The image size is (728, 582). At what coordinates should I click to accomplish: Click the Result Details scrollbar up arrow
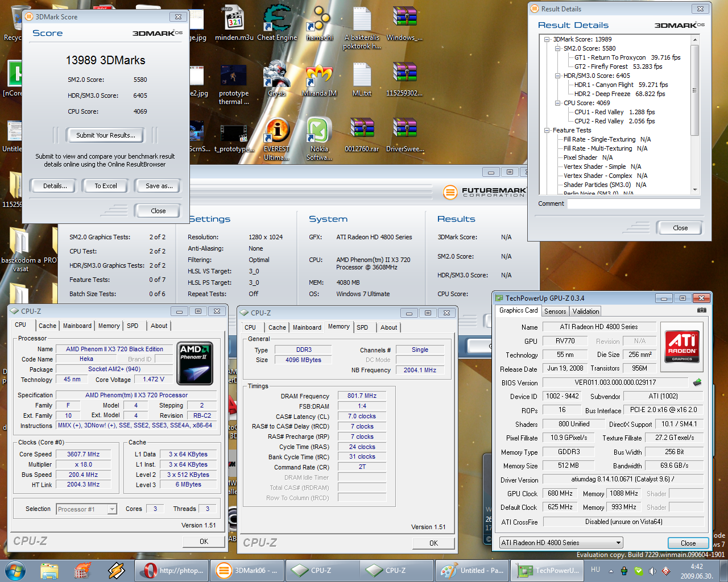click(694, 40)
